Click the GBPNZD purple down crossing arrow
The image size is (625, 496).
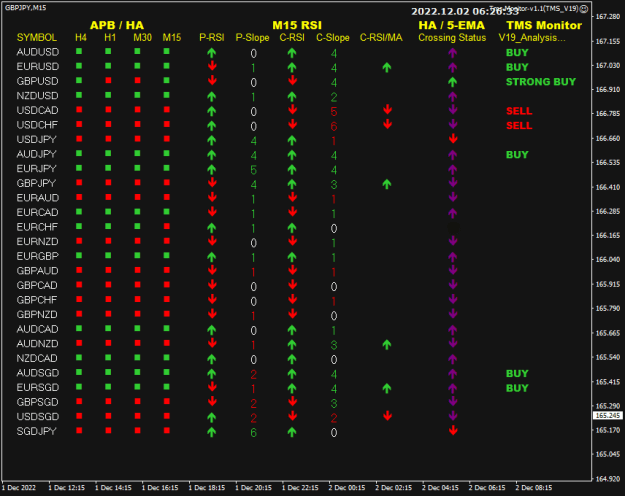(452, 314)
